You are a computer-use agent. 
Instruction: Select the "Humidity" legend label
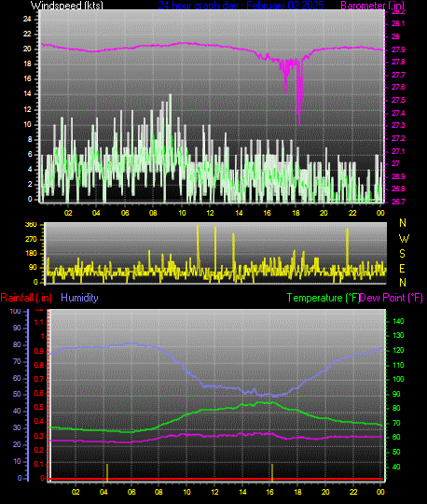click(79, 298)
